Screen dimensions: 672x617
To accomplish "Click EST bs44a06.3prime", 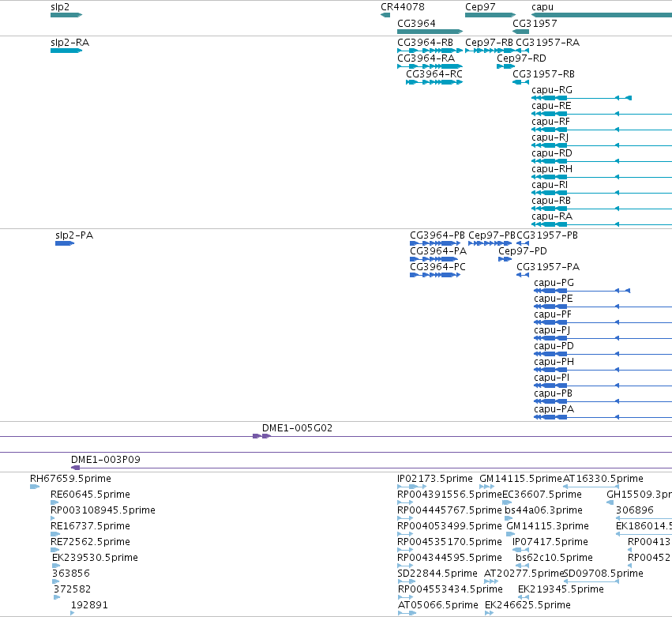I will coord(543,510).
